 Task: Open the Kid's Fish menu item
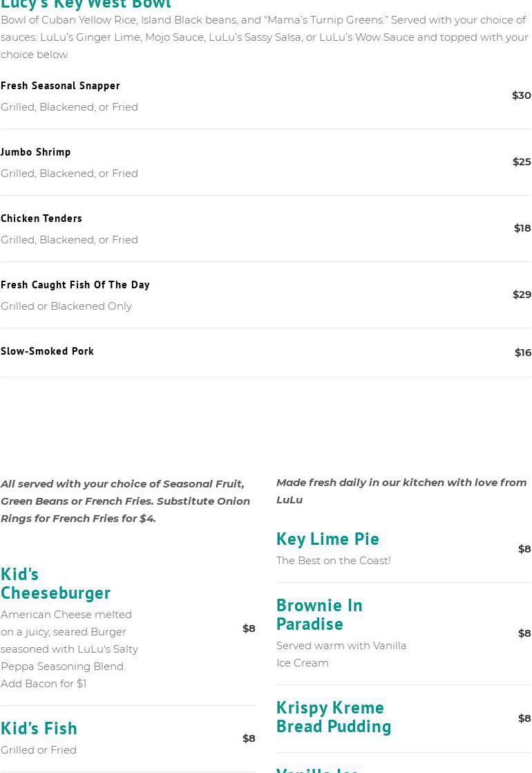coord(39,728)
